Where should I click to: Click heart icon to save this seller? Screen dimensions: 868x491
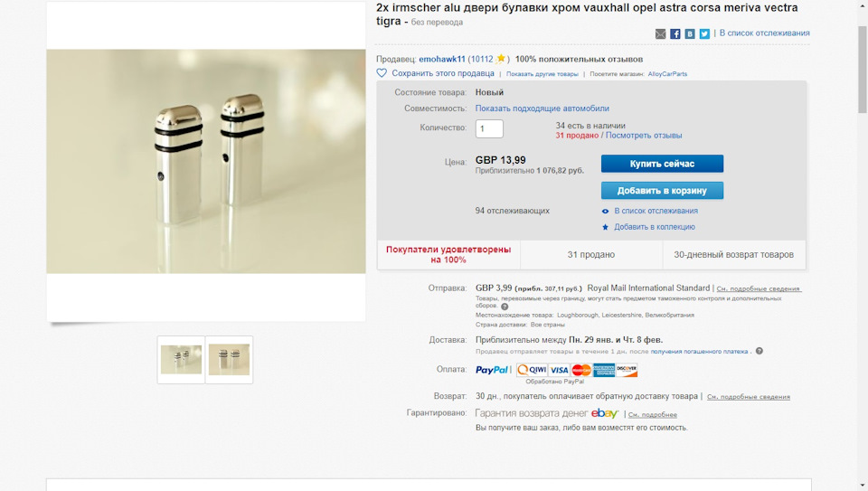click(x=382, y=73)
